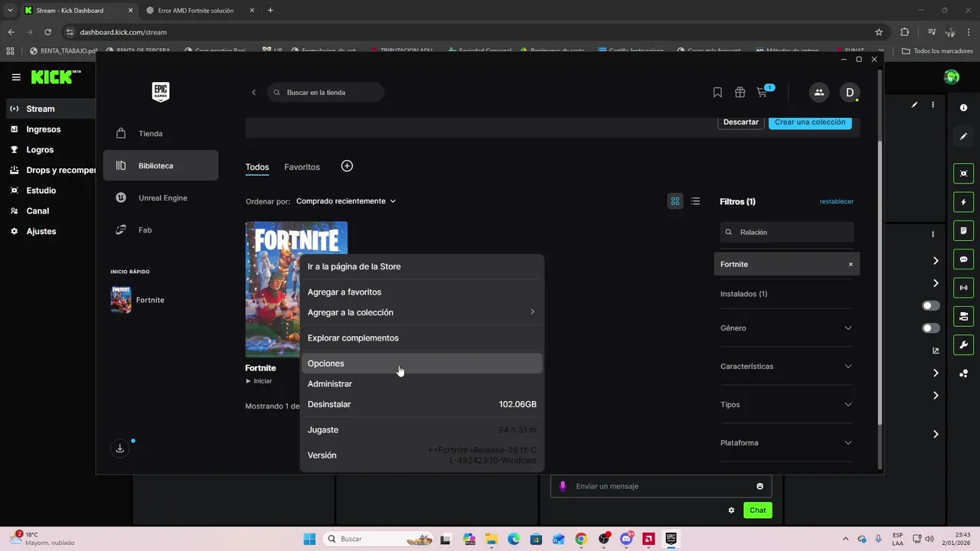Screen dimensions: 980x551
Task: Open the friends list icon in Epic launcher
Action: 818,92
